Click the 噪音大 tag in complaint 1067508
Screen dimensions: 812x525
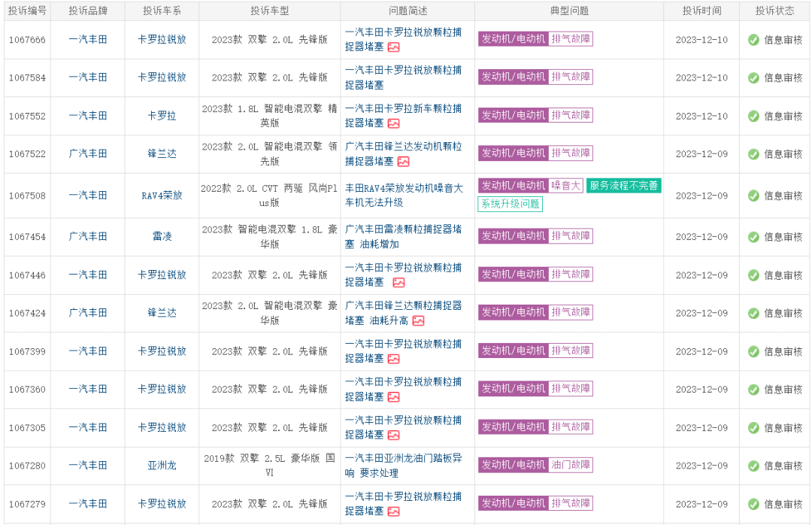point(566,186)
